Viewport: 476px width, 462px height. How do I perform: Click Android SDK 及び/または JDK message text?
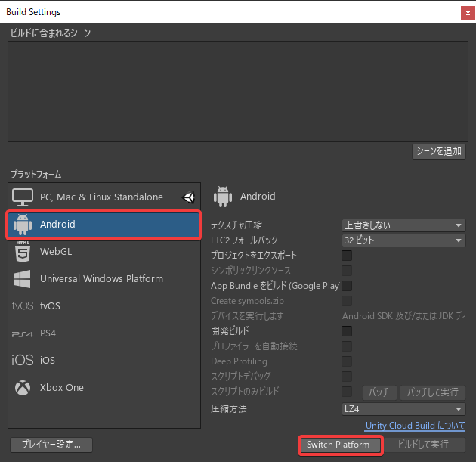(403, 316)
